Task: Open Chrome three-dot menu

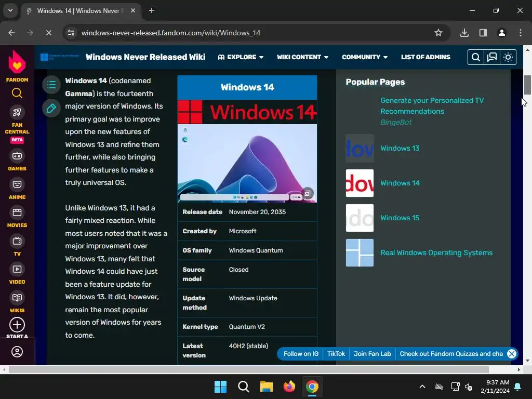Action: 521,33
